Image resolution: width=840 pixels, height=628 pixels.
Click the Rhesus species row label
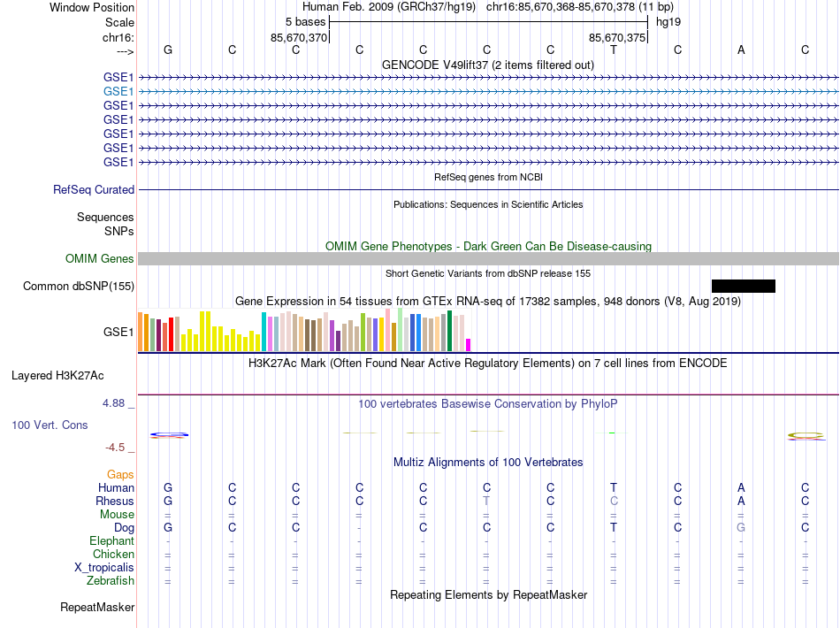(x=115, y=501)
